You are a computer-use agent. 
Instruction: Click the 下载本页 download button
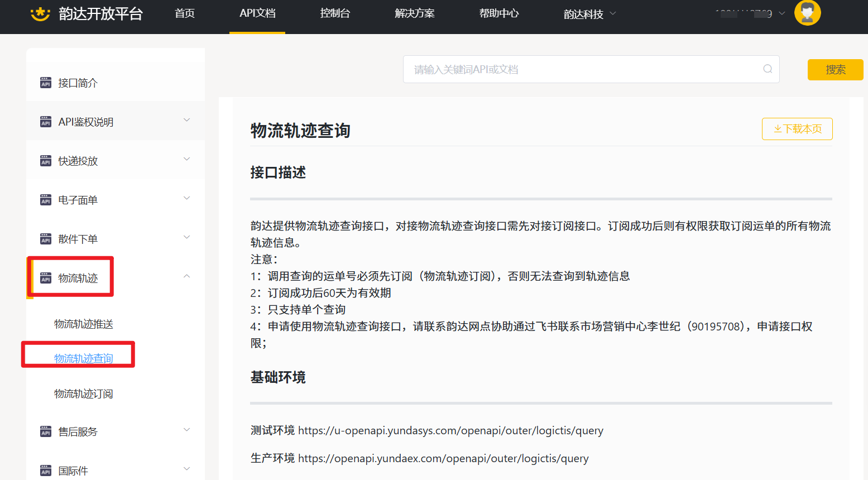797,129
